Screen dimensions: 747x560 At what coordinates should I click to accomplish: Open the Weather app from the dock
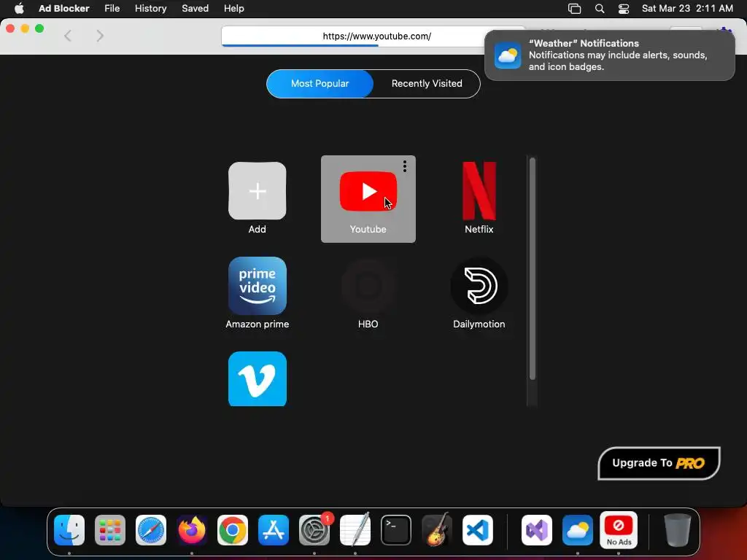[x=578, y=530]
